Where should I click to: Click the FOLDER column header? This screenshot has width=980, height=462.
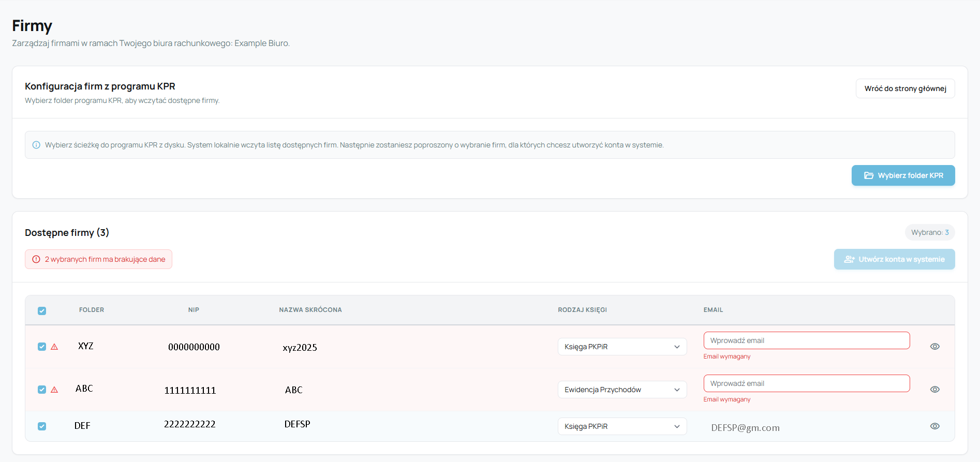(92, 310)
